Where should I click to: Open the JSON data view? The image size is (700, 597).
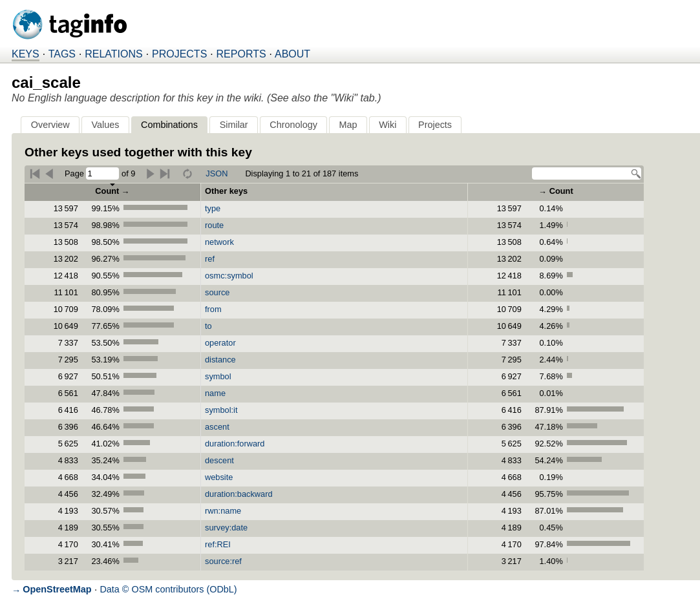(216, 173)
